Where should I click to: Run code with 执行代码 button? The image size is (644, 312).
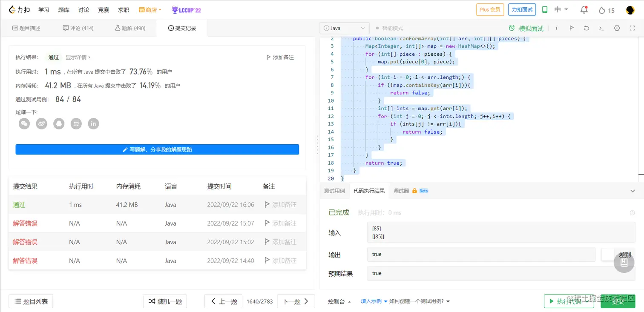569,301
